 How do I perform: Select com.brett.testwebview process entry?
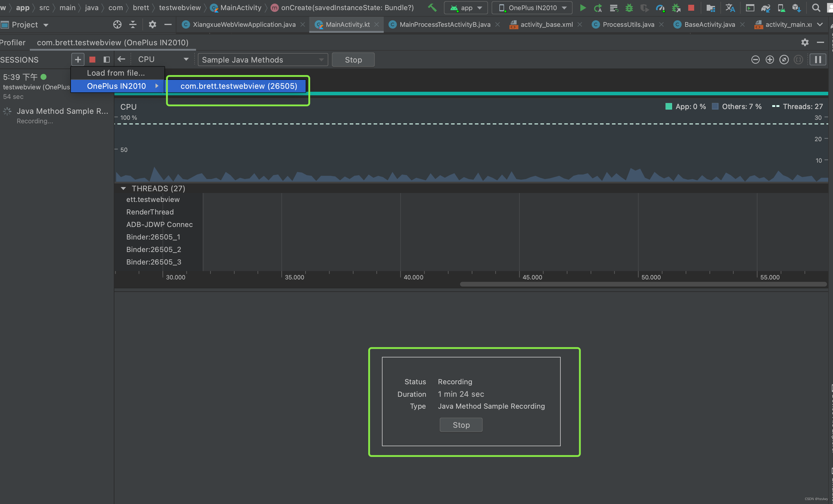(239, 86)
